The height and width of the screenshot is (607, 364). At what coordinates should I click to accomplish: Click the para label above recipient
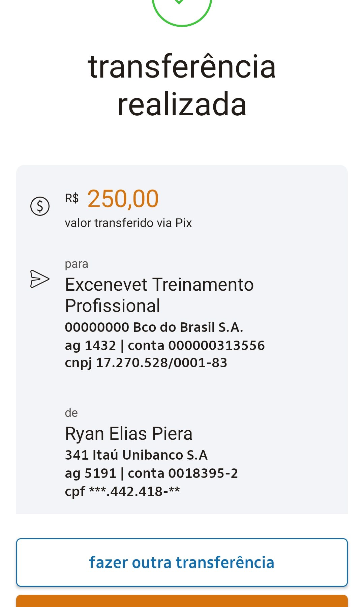[x=77, y=264]
